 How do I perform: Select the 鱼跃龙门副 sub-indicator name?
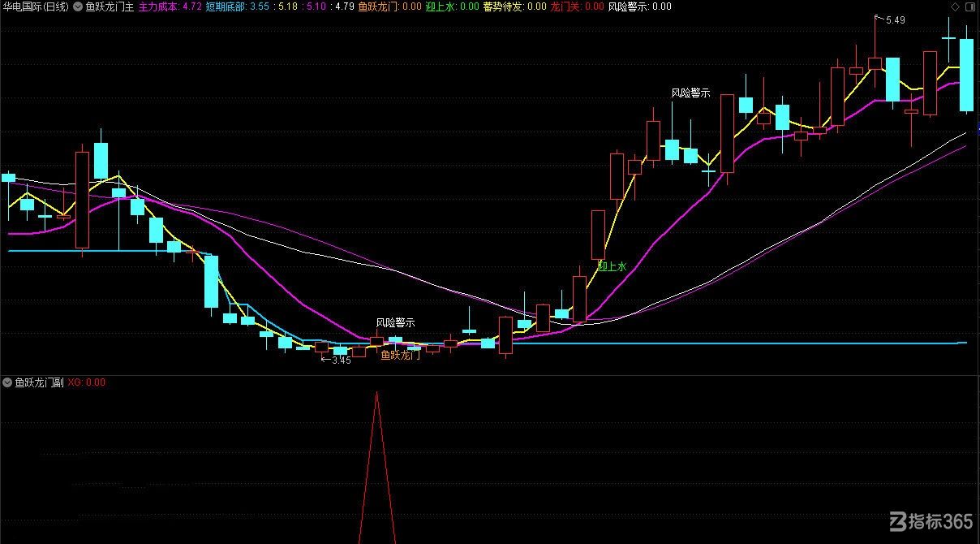[x=39, y=382]
